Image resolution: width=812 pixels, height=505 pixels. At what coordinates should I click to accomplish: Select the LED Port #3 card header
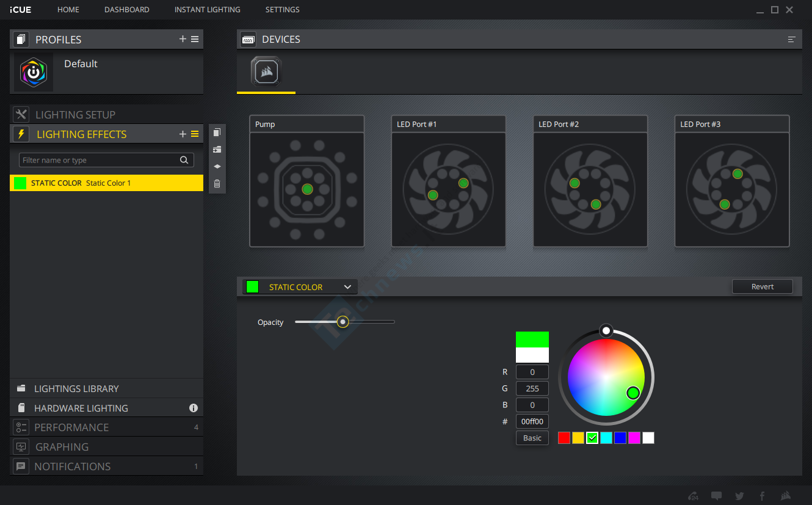pyautogui.click(x=732, y=124)
